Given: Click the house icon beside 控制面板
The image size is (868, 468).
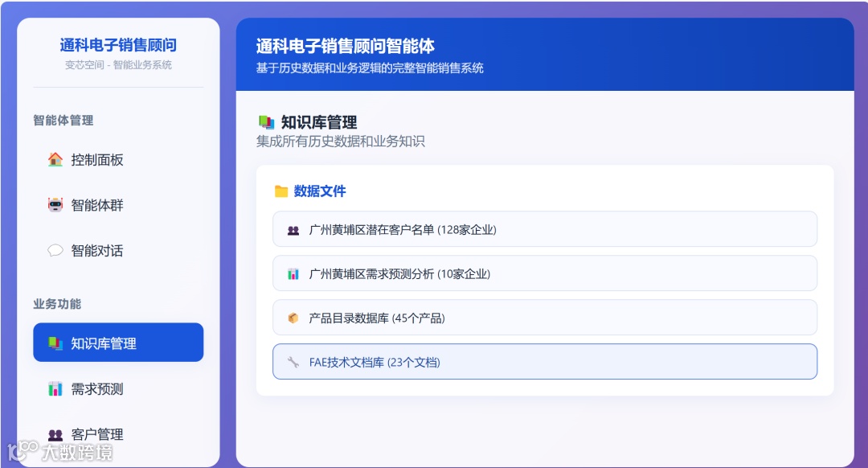Looking at the screenshot, I should (x=55, y=159).
